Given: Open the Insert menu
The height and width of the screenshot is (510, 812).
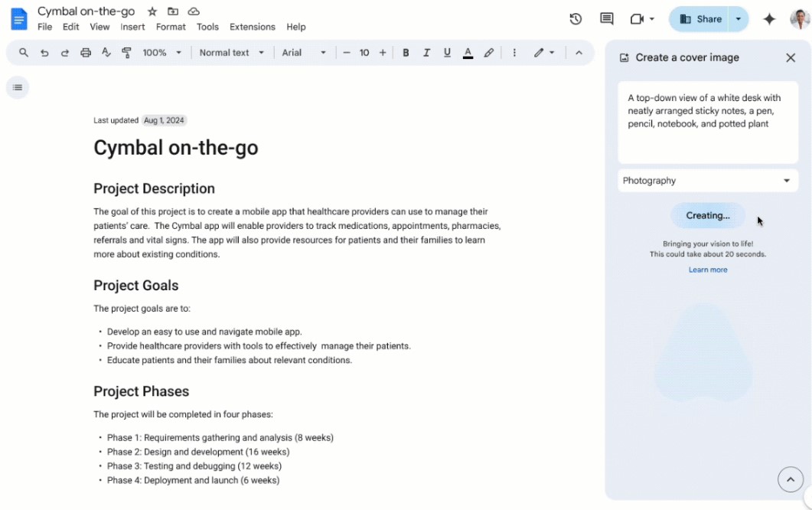Looking at the screenshot, I should tap(132, 27).
